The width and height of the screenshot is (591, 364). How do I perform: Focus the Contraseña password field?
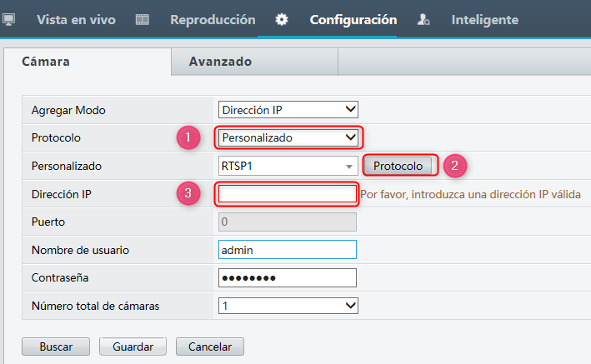pos(288,277)
